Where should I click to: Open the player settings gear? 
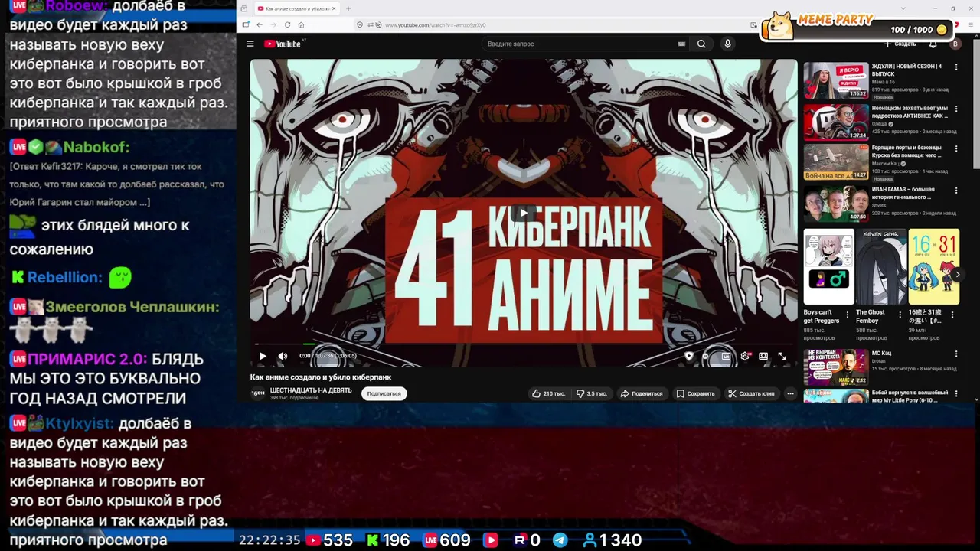click(x=745, y=356)
